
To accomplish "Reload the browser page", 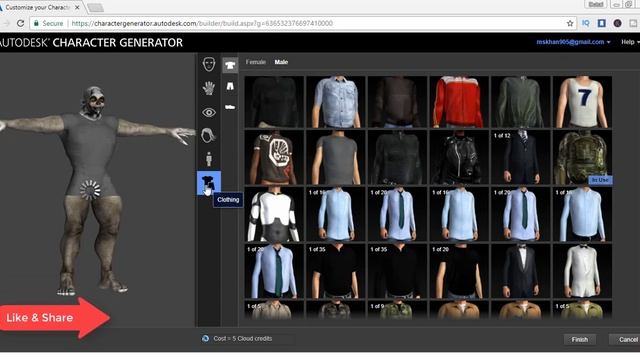I will [20, 23].
